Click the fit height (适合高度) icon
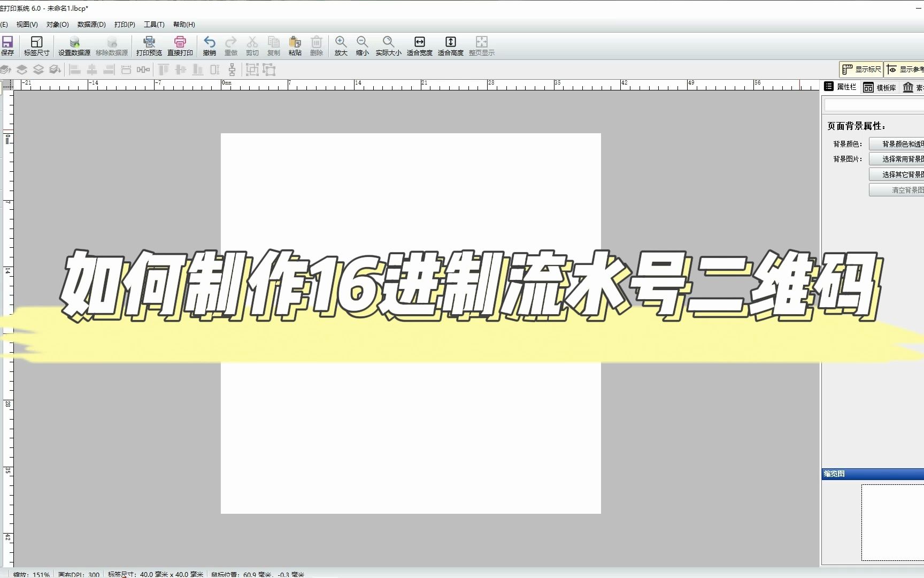The image size is (924, 578). [451, 45]
